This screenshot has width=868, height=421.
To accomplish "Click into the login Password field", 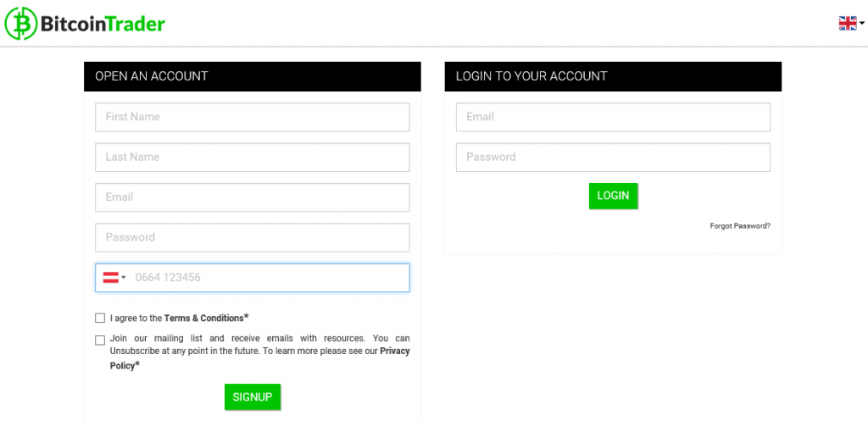I will click(613, 157).
